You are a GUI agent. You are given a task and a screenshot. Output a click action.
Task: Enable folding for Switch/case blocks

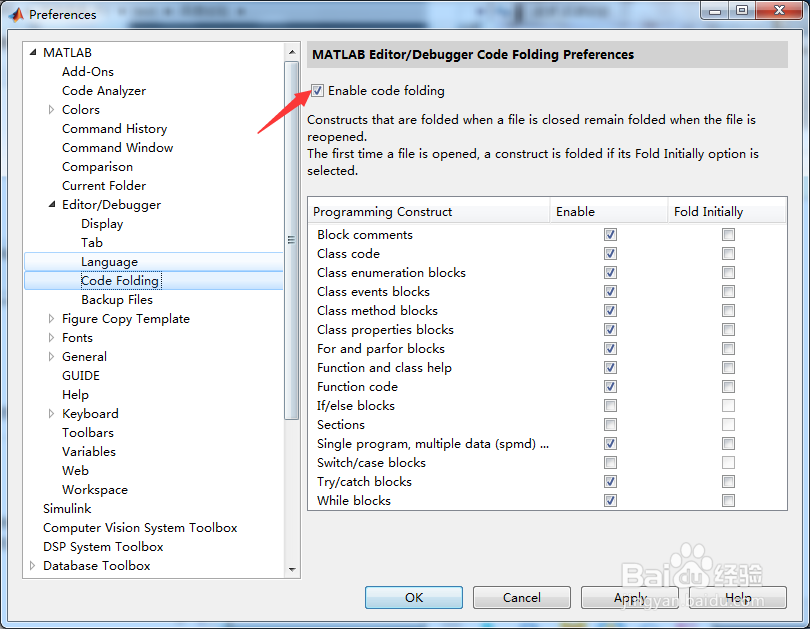610,463
